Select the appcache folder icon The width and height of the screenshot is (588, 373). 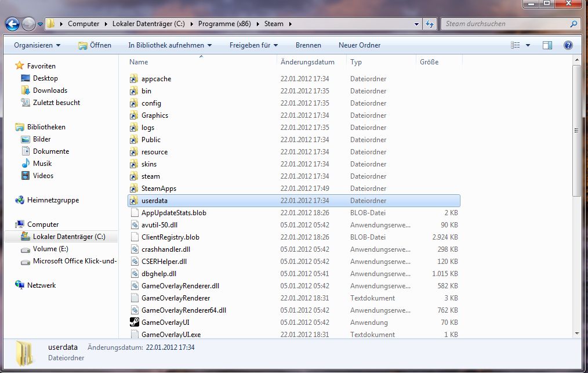click(x=134, y=79)
